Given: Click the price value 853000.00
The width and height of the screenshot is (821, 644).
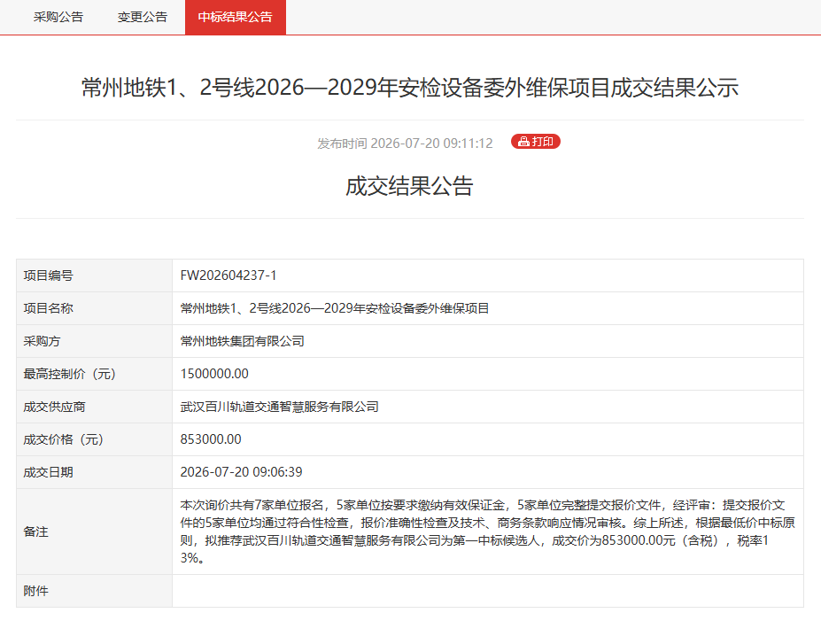Looking at the screenshot, I should (x=211, y=439).
